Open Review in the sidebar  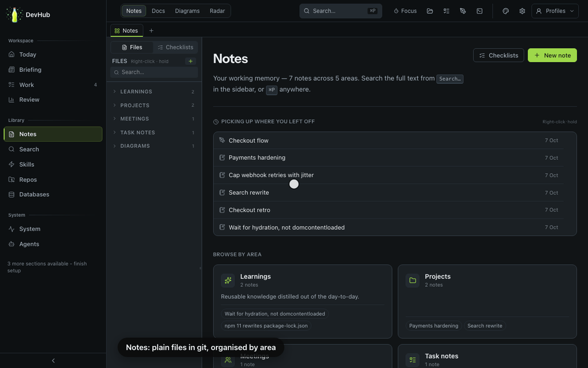(53, 99)
